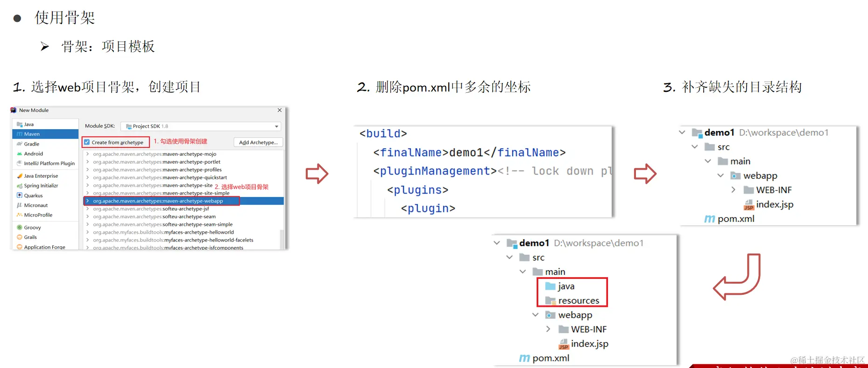This screenshot has height=368, width=868.
Task: Click the resources folder label in the project tree
Action: (x=579, y=301)
